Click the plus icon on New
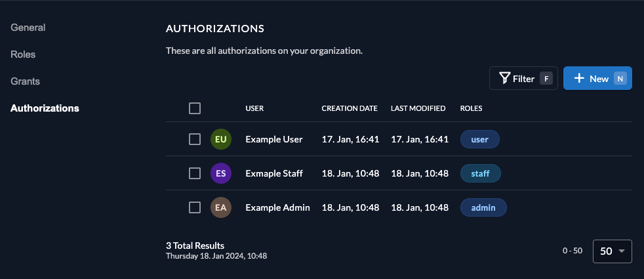The image size is (644, 279). 579,79
